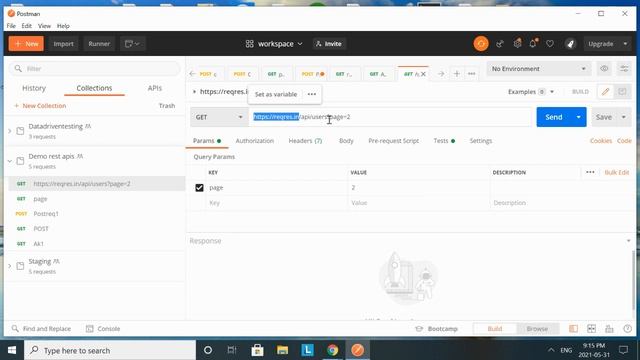Click the Runner button
The width and height of the screenshot is (640, 360).
pos(99,44)
